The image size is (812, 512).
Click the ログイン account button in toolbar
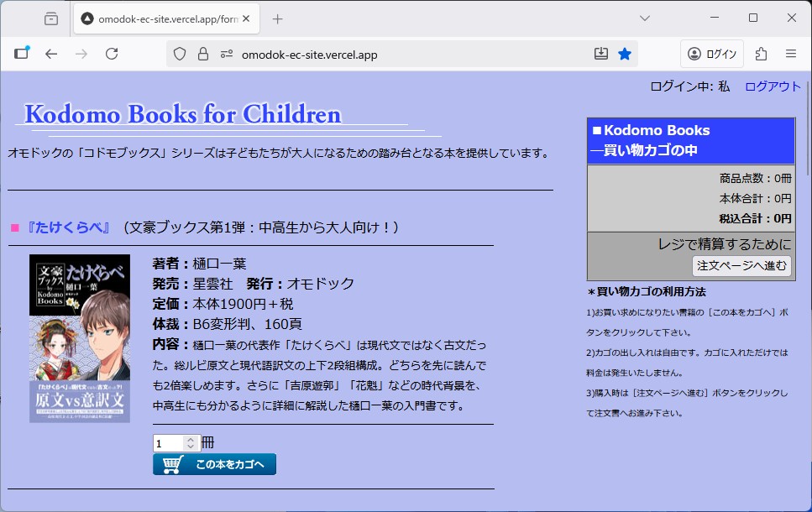(711, 54)
